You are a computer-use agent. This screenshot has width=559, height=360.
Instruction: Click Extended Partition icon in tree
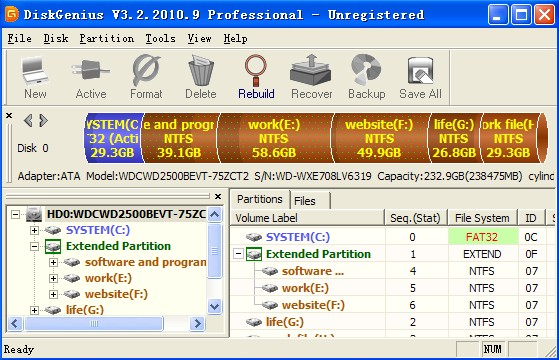(53, 246)
